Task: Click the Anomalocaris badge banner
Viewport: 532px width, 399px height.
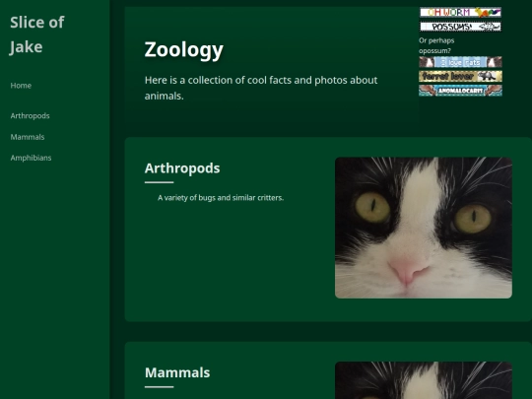Action: 460,91
